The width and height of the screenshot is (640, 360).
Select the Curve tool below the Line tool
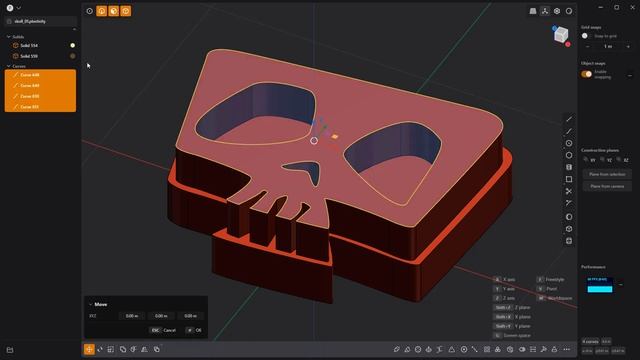pyautogui.click(x=569, y=131)
